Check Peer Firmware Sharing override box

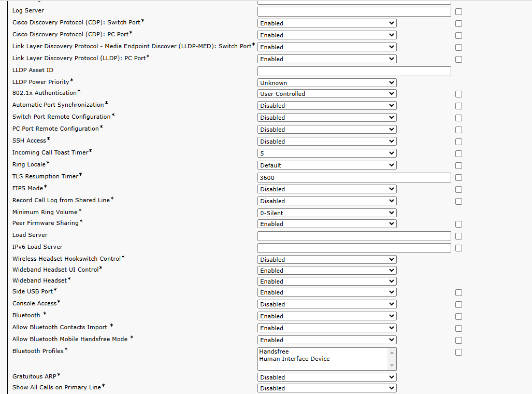459,224
